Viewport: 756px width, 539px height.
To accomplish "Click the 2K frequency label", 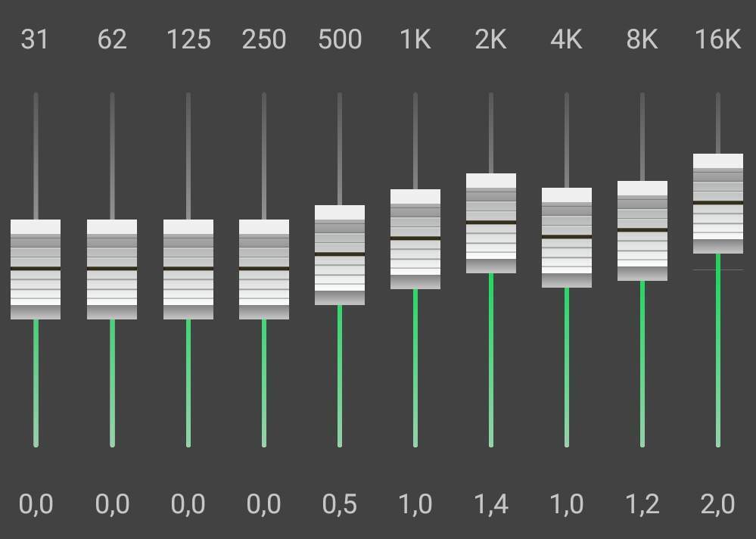I will coord(491,39).
